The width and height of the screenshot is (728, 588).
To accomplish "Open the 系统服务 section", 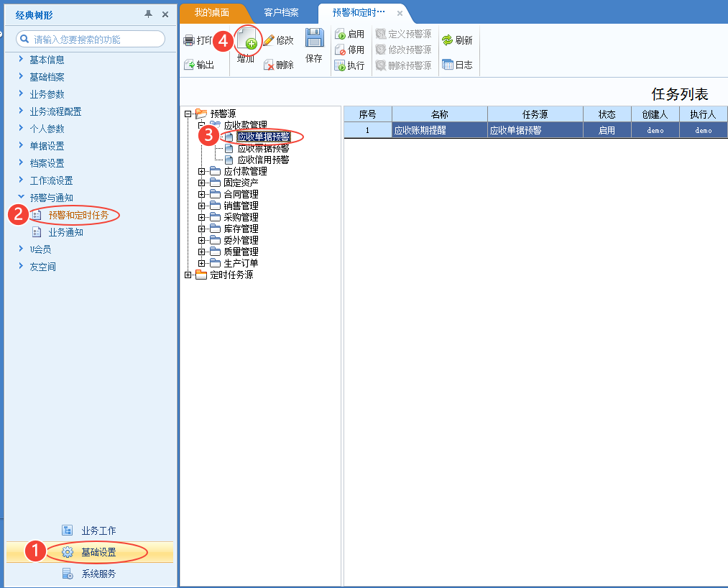I will coord(89,574).
